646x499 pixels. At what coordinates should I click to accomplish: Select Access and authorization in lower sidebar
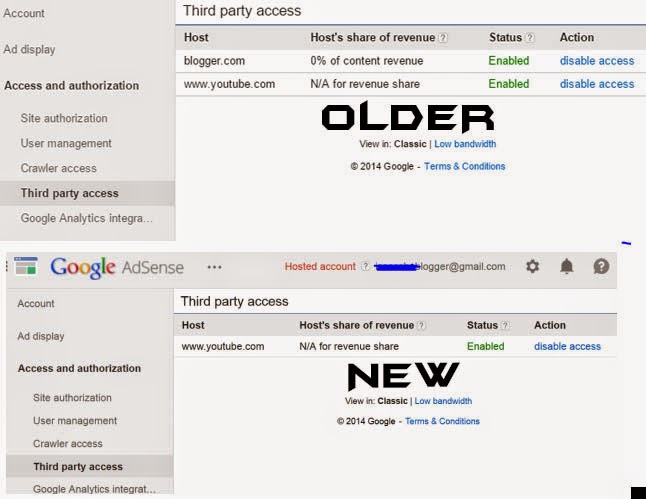point(79,368)
